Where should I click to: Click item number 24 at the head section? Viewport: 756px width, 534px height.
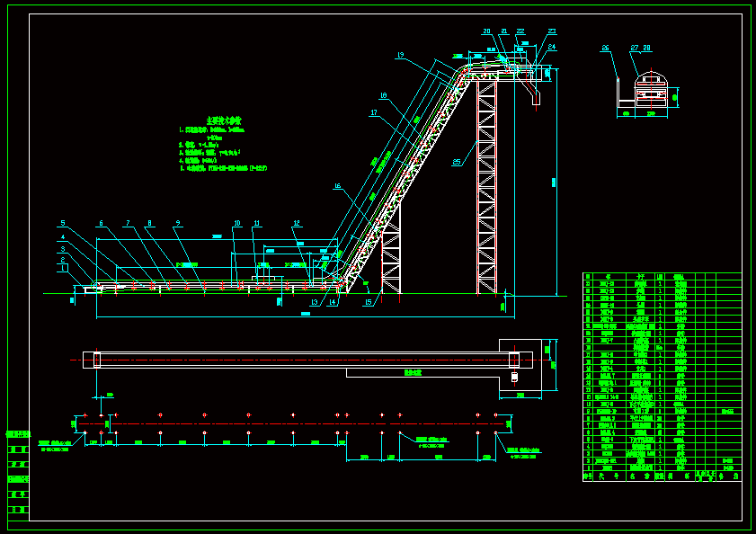[552, 48]
